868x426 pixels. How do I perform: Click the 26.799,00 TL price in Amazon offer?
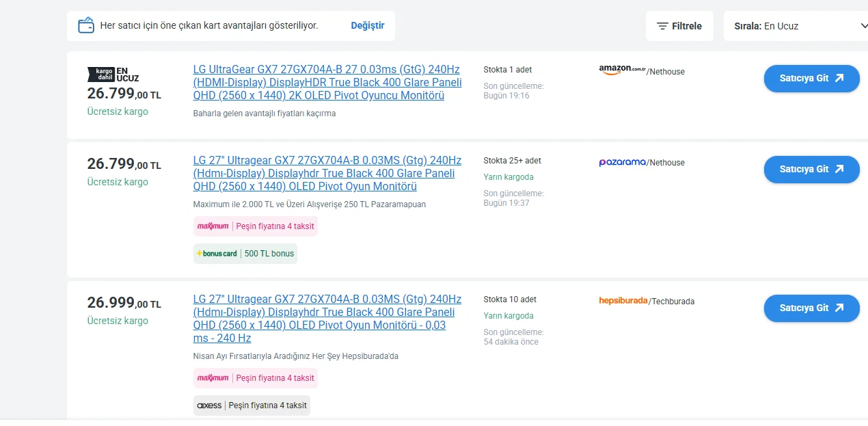point(124,94)
